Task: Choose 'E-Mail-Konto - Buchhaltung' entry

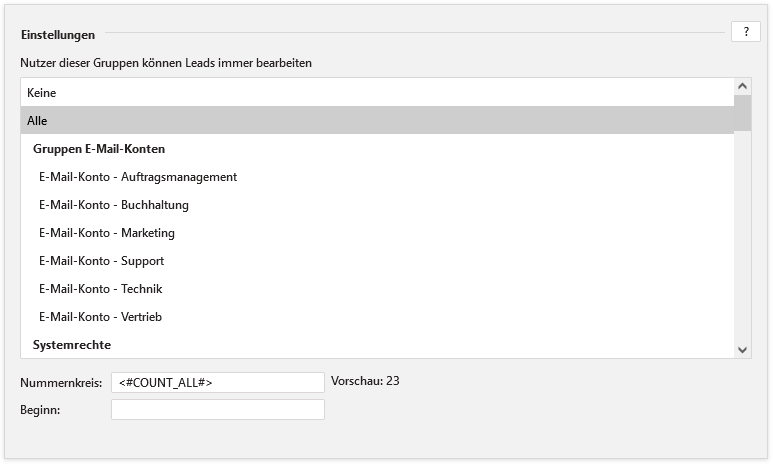Action: point(114,205)
